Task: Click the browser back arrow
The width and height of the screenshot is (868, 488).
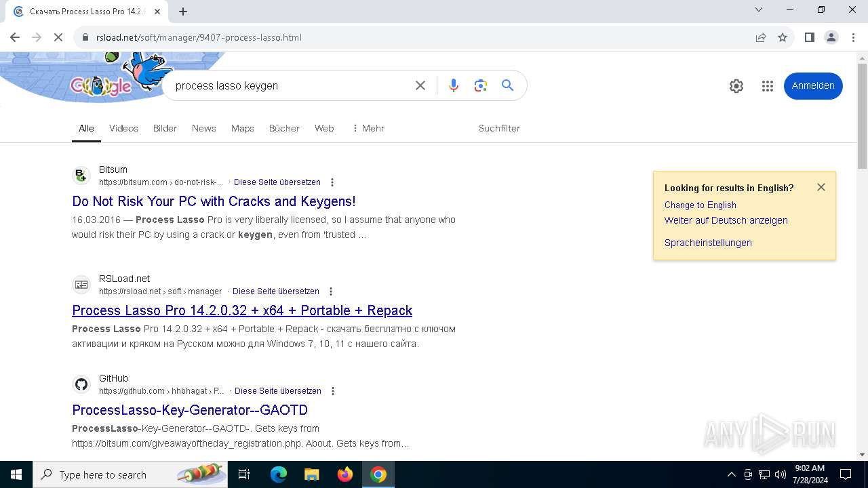Action: [x=15, y=37]
